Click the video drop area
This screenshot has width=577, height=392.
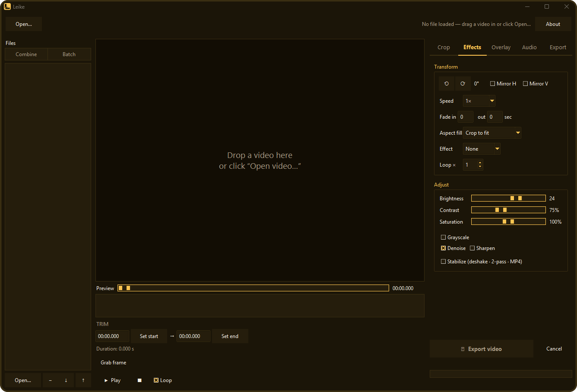point(260,161)
